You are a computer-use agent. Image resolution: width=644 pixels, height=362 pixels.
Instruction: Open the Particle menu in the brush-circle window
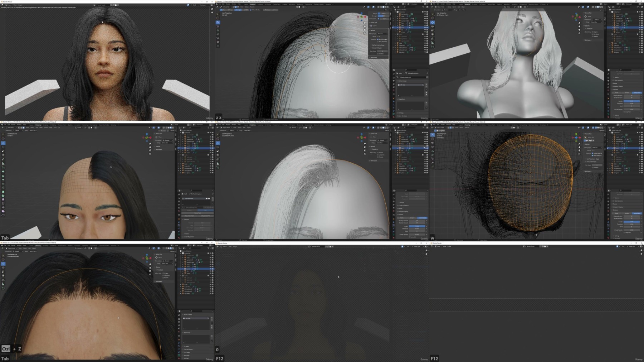[252, 7]
